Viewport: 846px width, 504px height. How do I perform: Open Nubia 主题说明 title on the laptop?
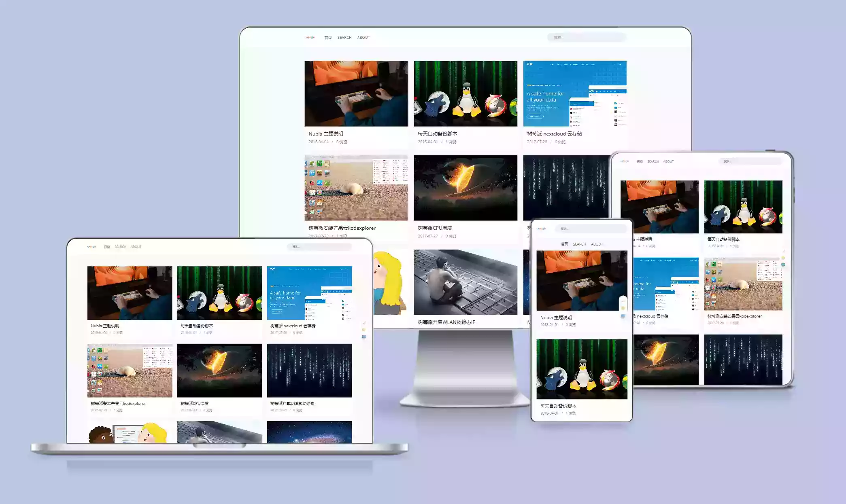(105, 326)
